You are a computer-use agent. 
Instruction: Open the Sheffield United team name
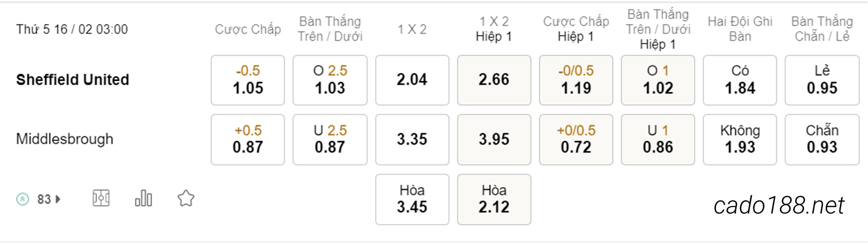pyautogui.click(x=72, y=80)
